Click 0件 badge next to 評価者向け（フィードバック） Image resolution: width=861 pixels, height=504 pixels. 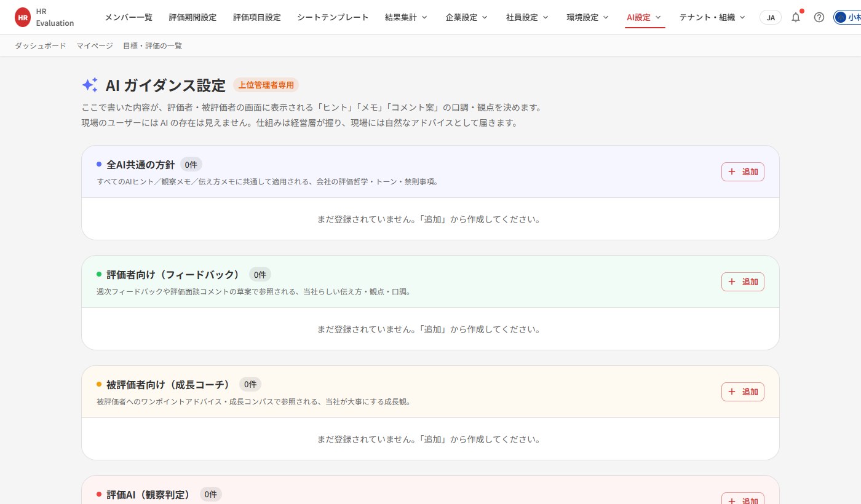click(x=260, y=275)
